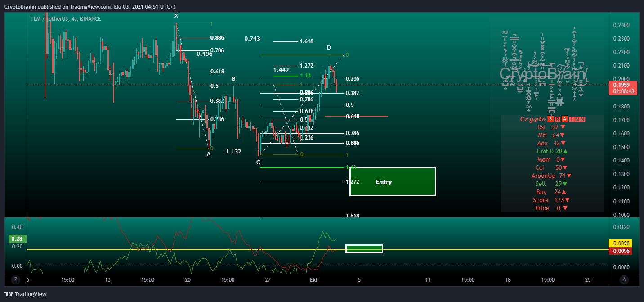
Task: Click the Eki month label on time axis
Action: tap(313, 280)
